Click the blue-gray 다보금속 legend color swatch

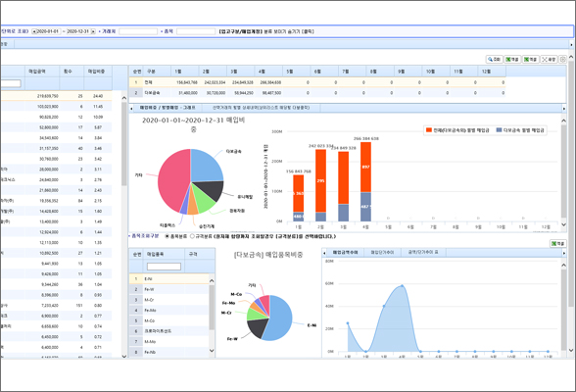(x=499, y=130)
